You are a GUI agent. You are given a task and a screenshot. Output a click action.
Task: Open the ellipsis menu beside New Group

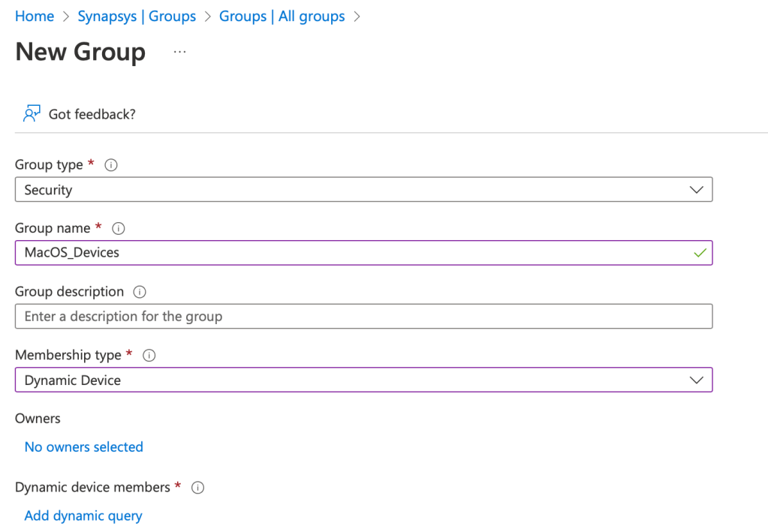179,52
